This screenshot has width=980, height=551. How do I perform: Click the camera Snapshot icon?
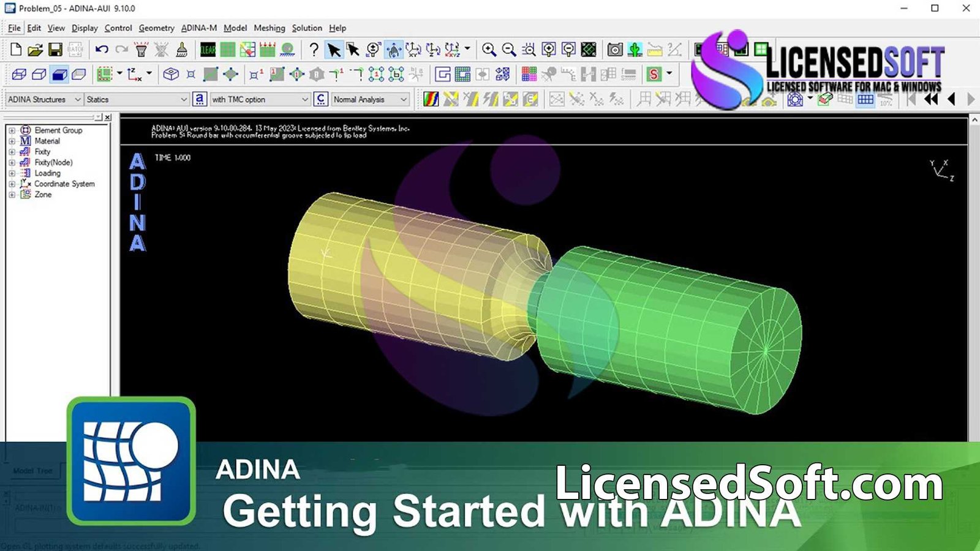click(615, 50)
